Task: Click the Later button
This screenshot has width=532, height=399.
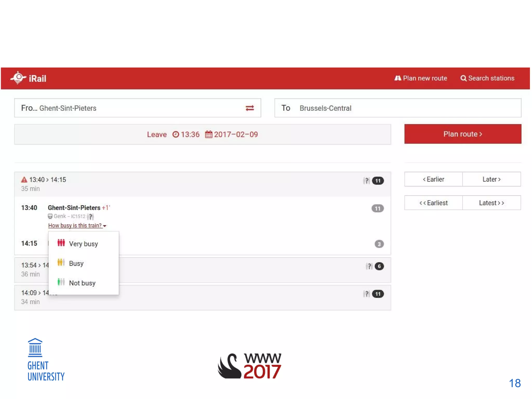Action: tap(491, 179)
